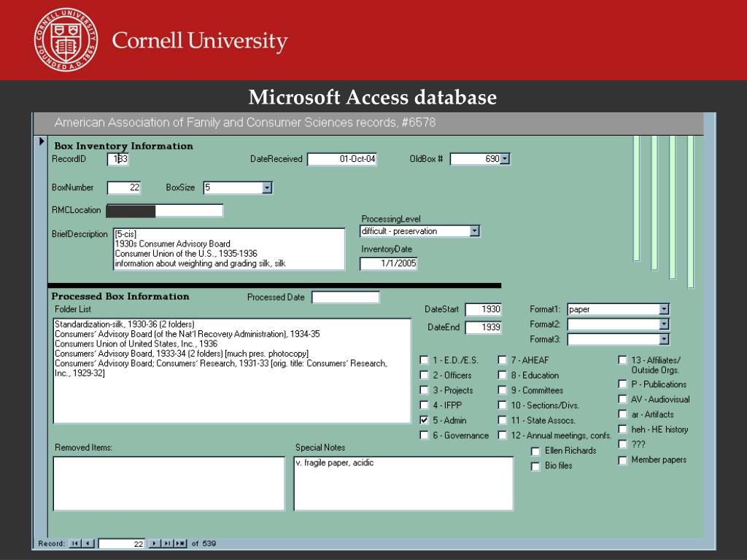Check the 13 - Affiliates/Outside Orgs. box

(x=622, y=360)
